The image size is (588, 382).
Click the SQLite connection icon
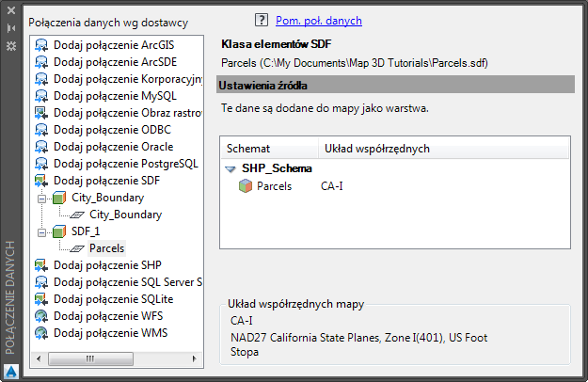coord(42,299)
